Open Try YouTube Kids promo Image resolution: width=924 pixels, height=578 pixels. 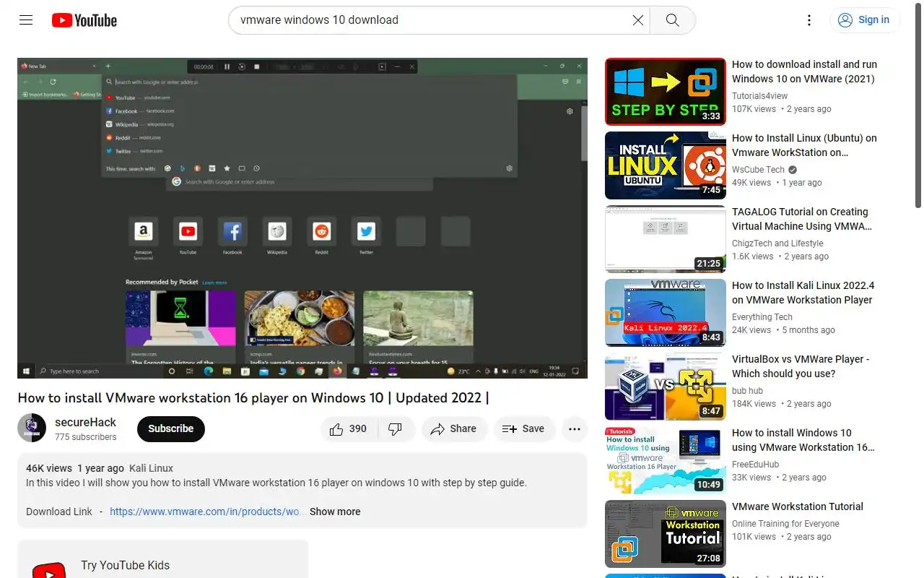[162, 558]
